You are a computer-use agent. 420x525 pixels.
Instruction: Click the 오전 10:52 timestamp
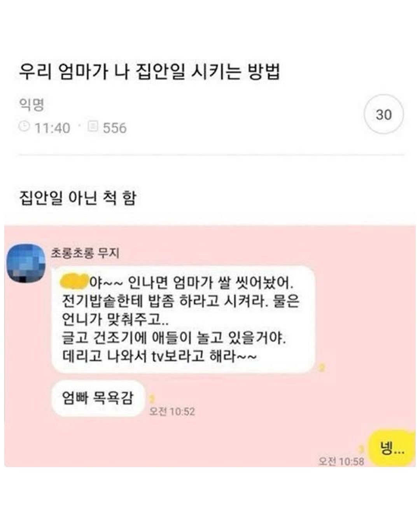[172, 411]
